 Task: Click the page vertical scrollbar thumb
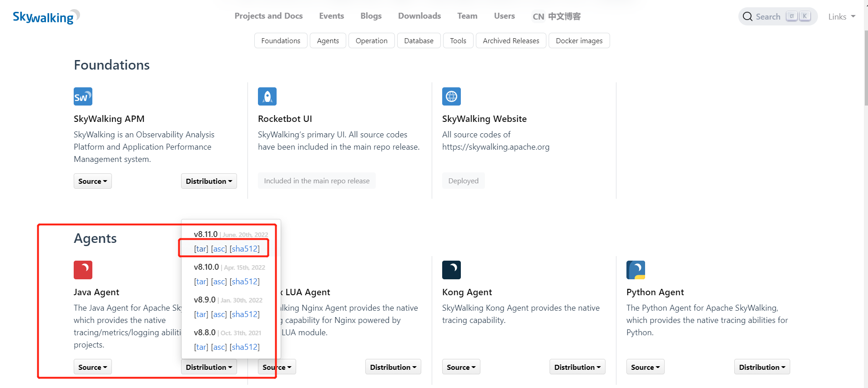866,68
